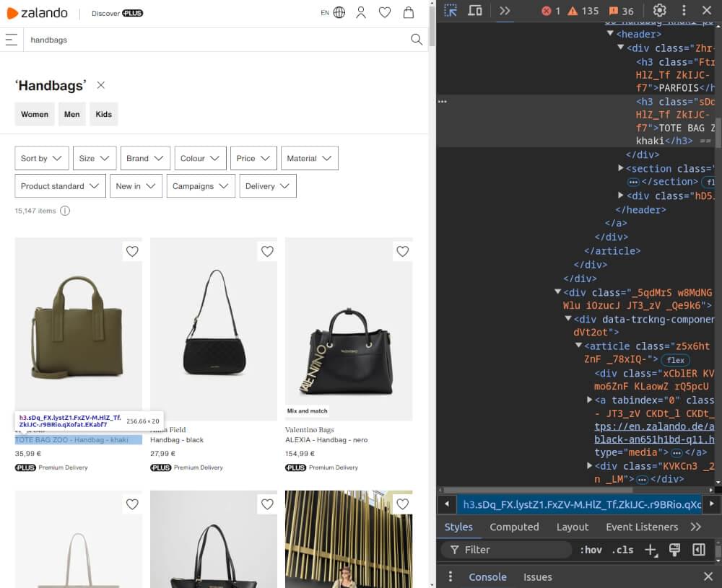Open the Colour filter dropdown

point(200,158)
